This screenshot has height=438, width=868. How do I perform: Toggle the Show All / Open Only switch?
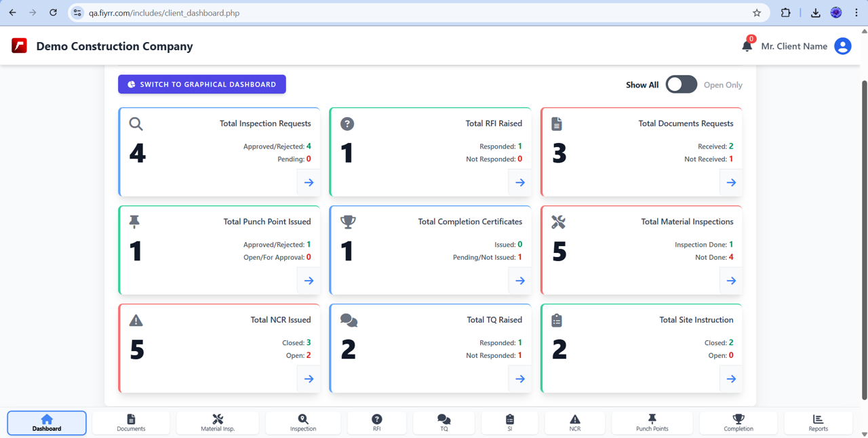click(x=681, y=84)
